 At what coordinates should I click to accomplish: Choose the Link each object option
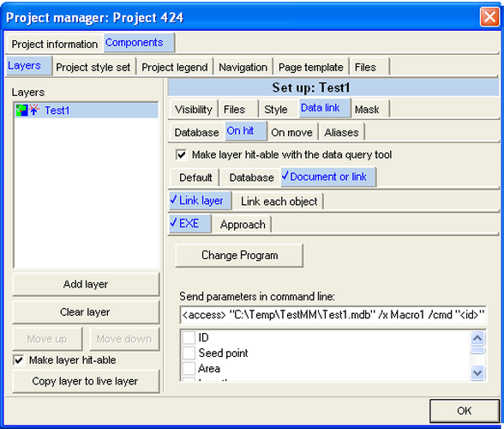279,202
